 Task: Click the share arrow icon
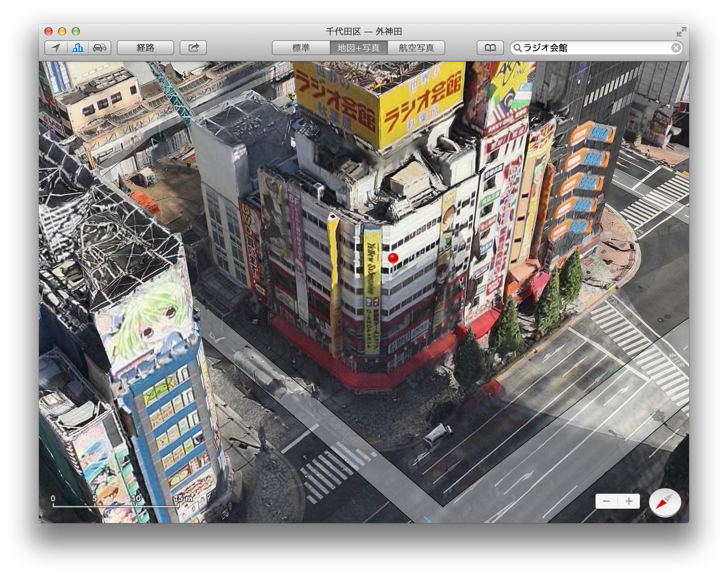tap(193, 48)
